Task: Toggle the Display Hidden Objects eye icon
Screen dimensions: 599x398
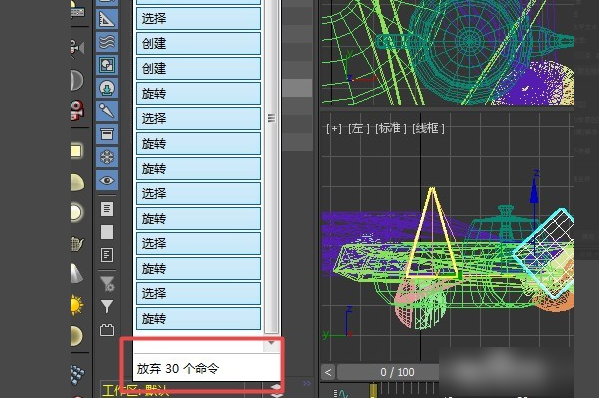Action: point(107,180)
